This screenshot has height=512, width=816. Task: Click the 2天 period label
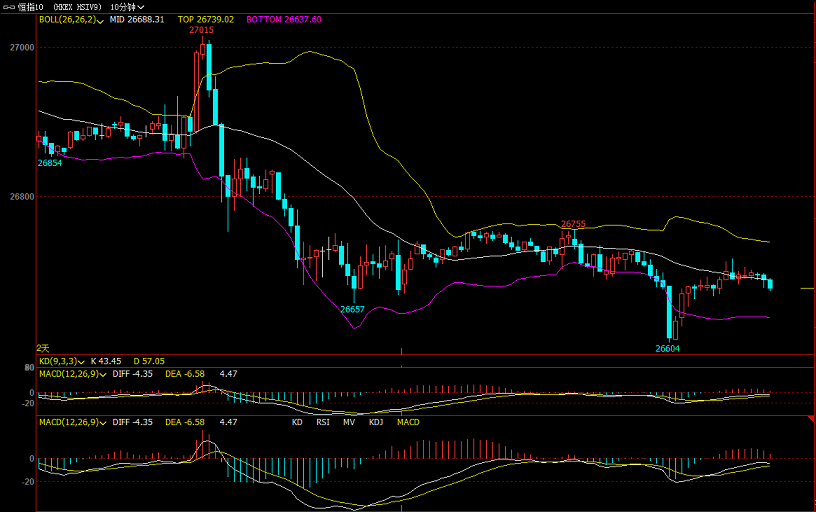tap(43, 347)
